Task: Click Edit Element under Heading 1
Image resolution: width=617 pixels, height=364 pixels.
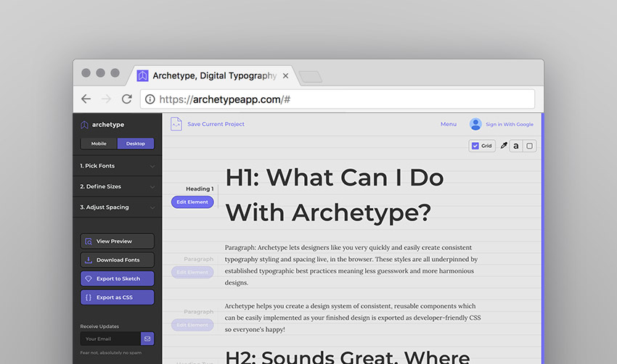Action: point(192,202)
